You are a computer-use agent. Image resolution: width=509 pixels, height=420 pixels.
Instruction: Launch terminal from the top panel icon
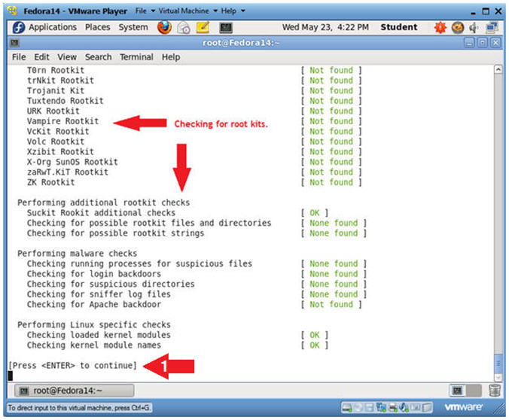coord(226,28)
